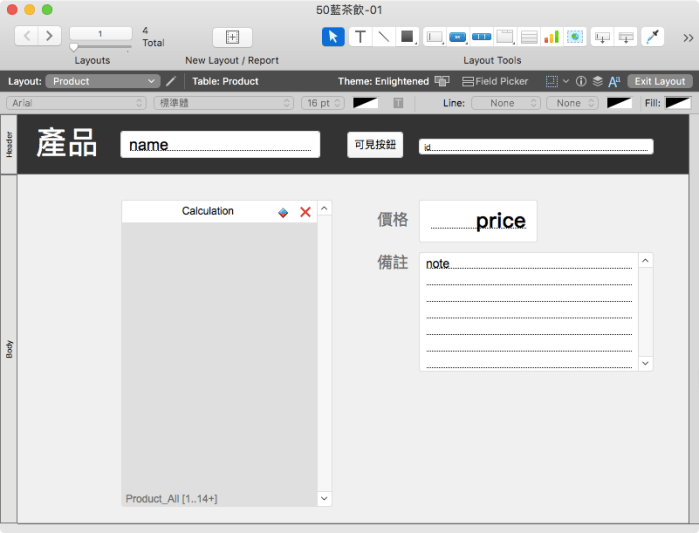Viewport: 699px width, 533px height.
Task: Expand the 16 pt font size menu
Action: click(324, 103)
